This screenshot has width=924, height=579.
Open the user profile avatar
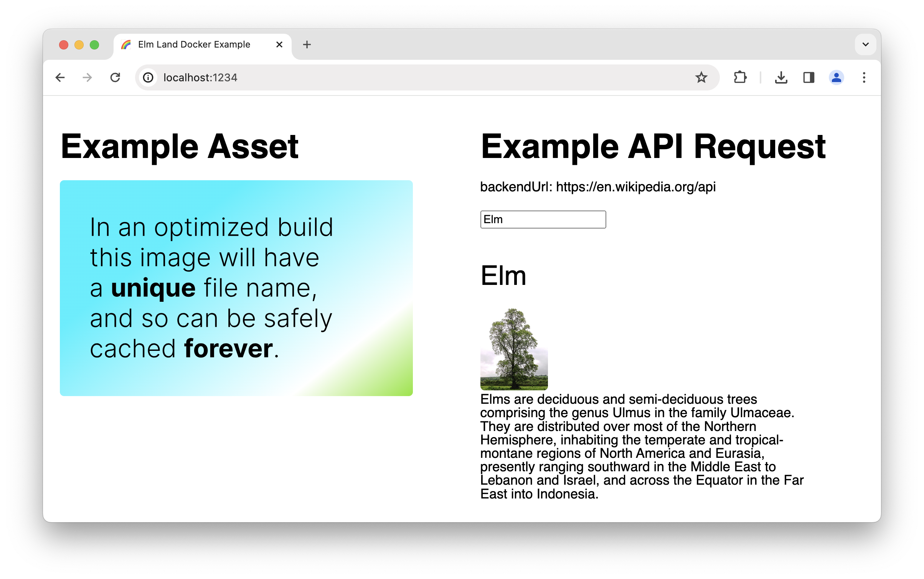[836, 78]
